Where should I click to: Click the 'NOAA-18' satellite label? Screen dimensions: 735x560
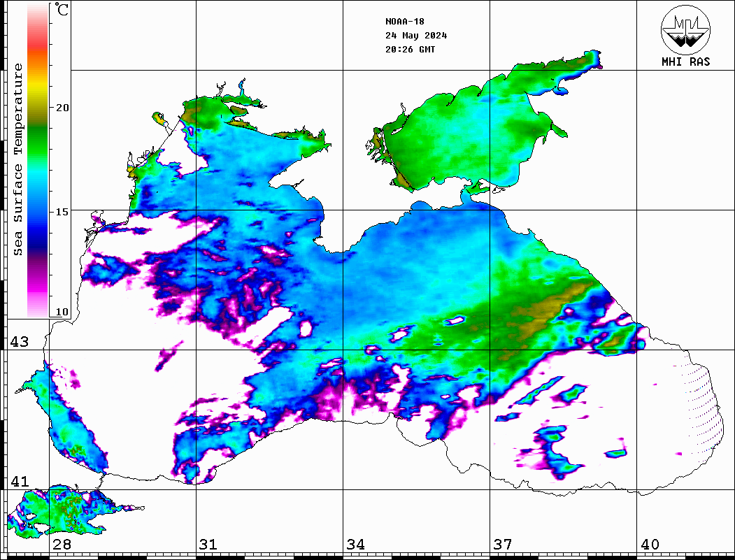pyautogui.click(x=405, y=22)
